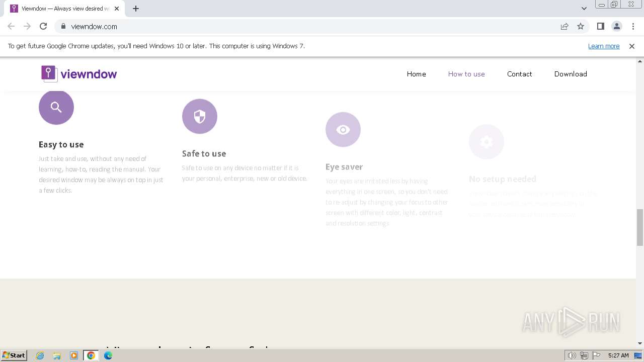Open File Explorer folder in taskbar
644x362 pixels.
(x=57, y=355)
